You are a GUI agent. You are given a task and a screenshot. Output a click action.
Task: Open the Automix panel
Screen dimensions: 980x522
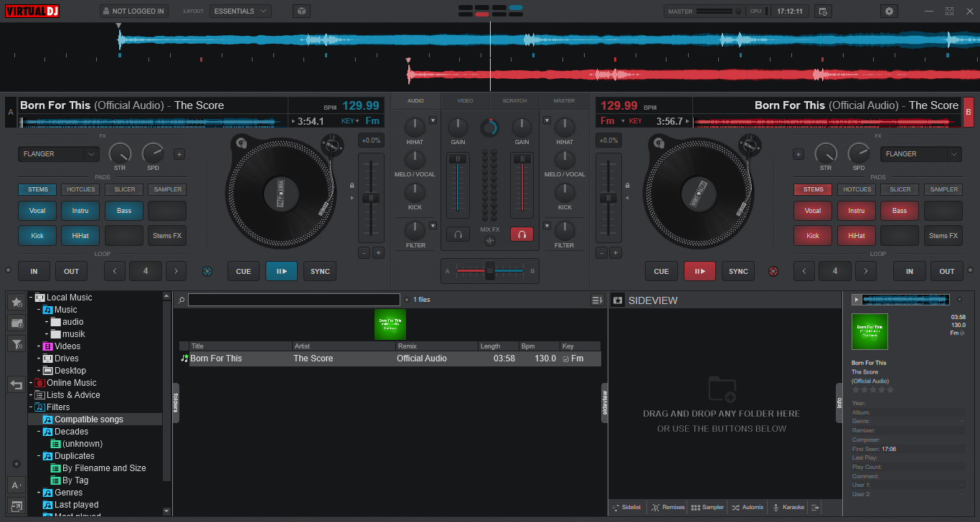(x=747, y=507)
